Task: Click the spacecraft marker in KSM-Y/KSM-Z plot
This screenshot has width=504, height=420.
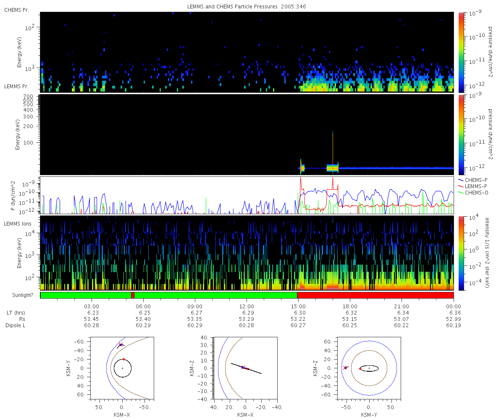Action: (345, 367)
